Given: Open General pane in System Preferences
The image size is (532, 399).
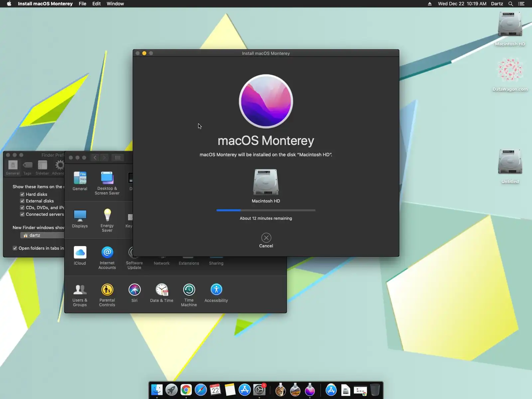Looking at the screenshot, I should 80,181.
